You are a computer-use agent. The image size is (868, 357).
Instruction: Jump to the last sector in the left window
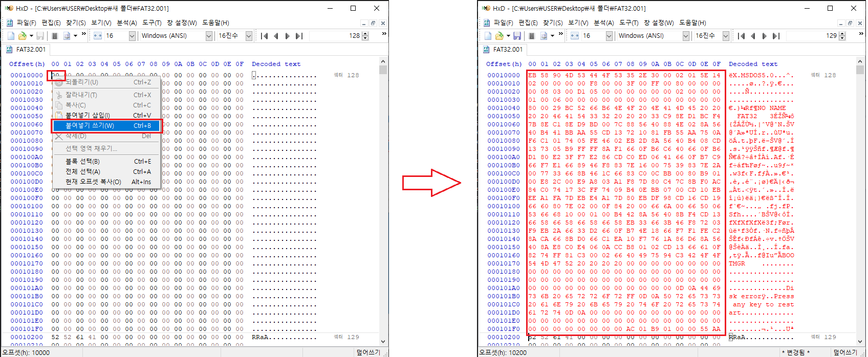[299, 36]
